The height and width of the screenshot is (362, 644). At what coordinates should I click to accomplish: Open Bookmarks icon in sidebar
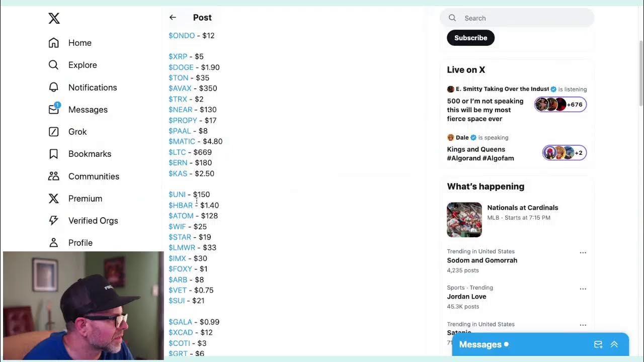pos(54,154)
